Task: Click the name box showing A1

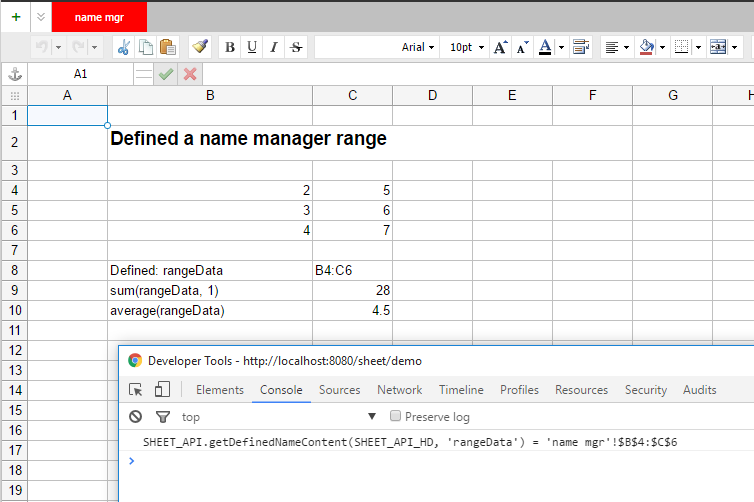Action: coord(80,74)
